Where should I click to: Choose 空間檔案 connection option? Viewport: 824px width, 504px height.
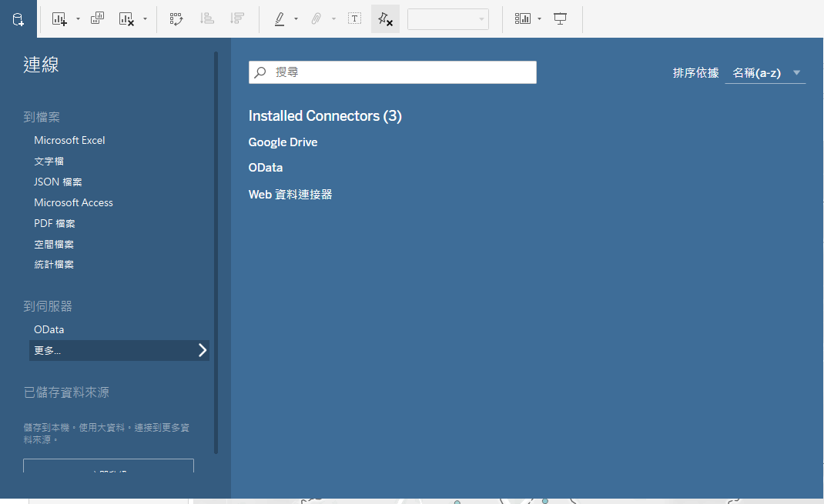point(54,244)
